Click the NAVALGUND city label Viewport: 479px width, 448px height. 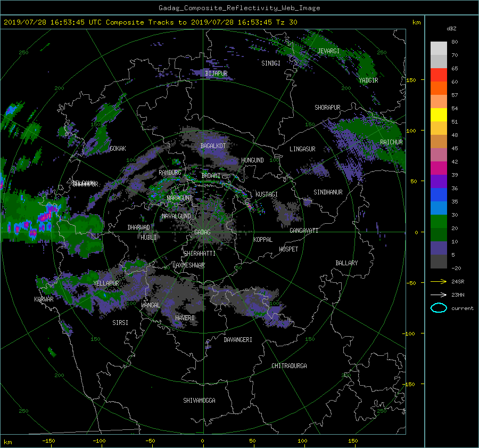pyautogui.click(x=176, y=216)
